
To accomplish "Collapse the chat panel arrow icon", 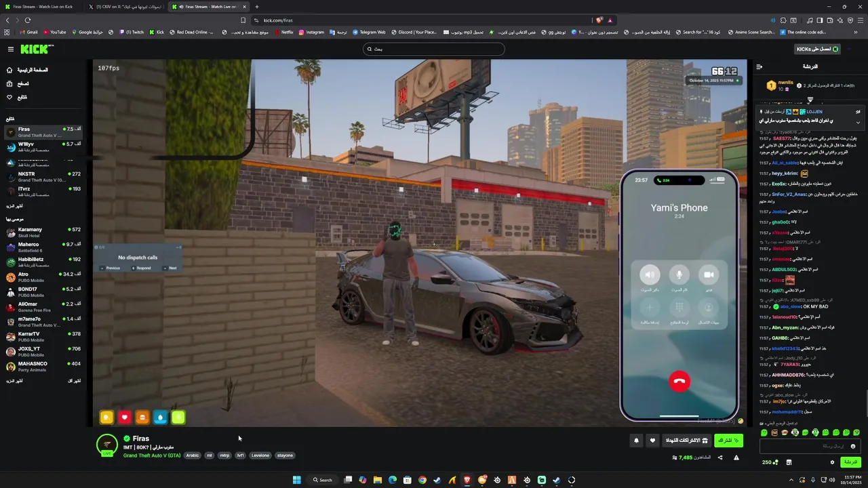I will (759, 66).
